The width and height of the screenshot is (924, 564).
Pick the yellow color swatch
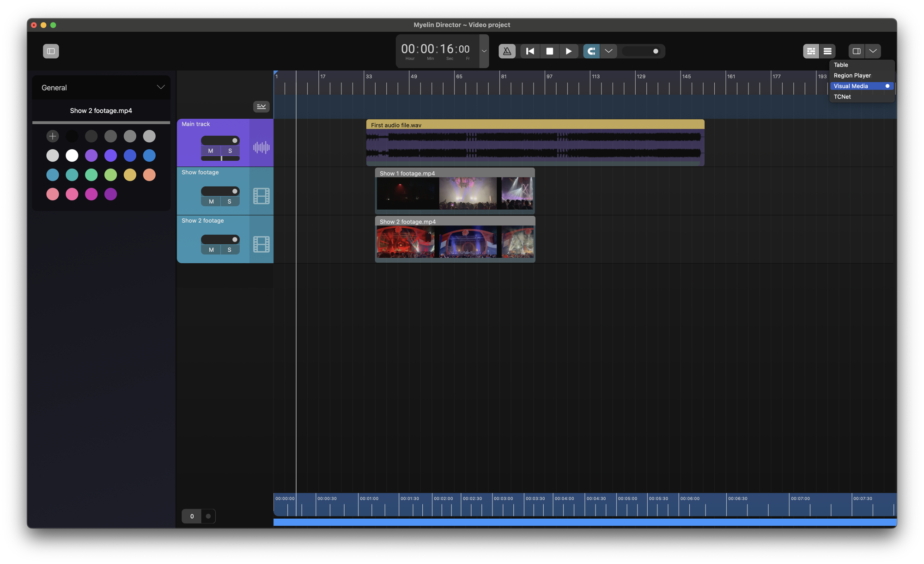(130, 175)
